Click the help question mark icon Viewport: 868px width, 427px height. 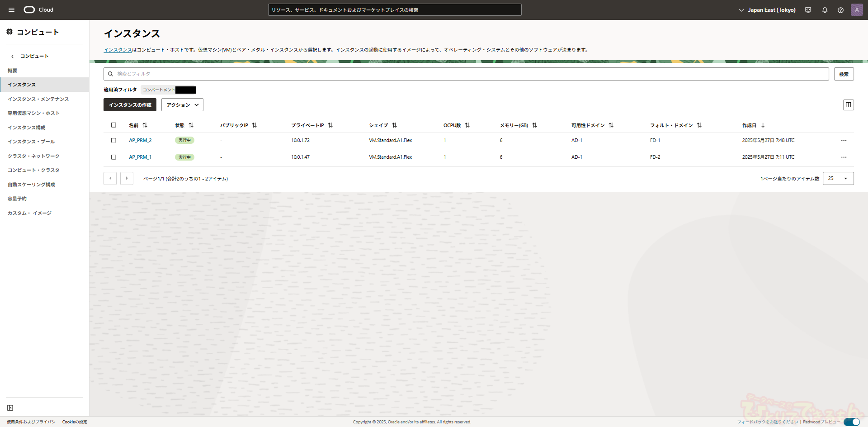pyautogui.click(x=840, y=10)
